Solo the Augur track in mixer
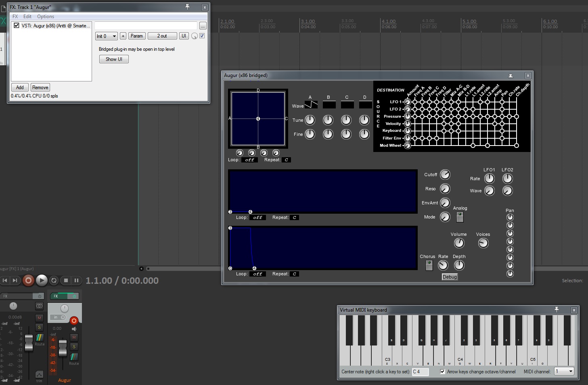Screen dimensions: 588x385 click(x=74, y=347)
